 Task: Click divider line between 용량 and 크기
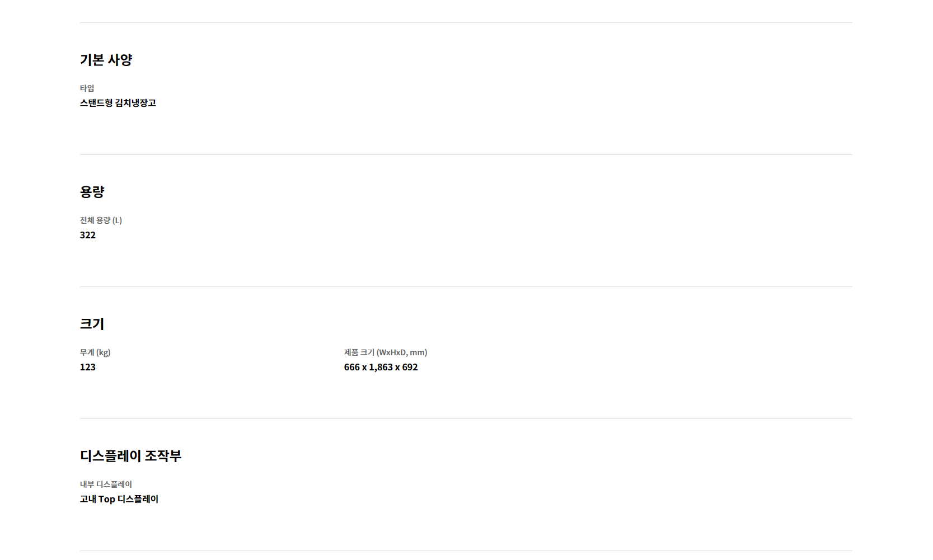466,286
